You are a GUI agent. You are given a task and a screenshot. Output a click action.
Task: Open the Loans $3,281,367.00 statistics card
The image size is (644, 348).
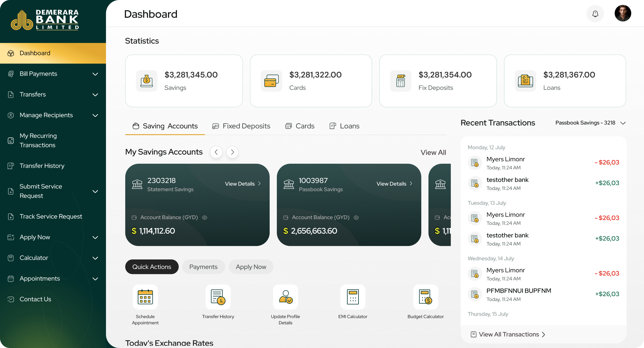[565, 81]
